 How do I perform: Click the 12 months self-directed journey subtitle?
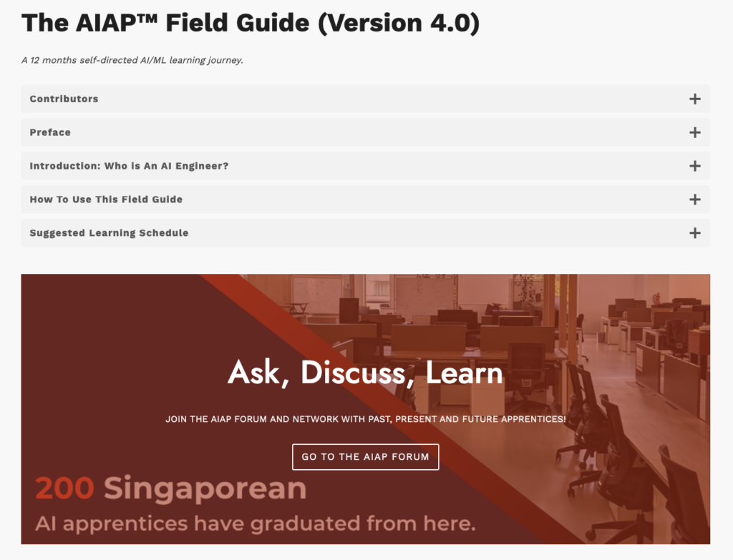point(132,60)
